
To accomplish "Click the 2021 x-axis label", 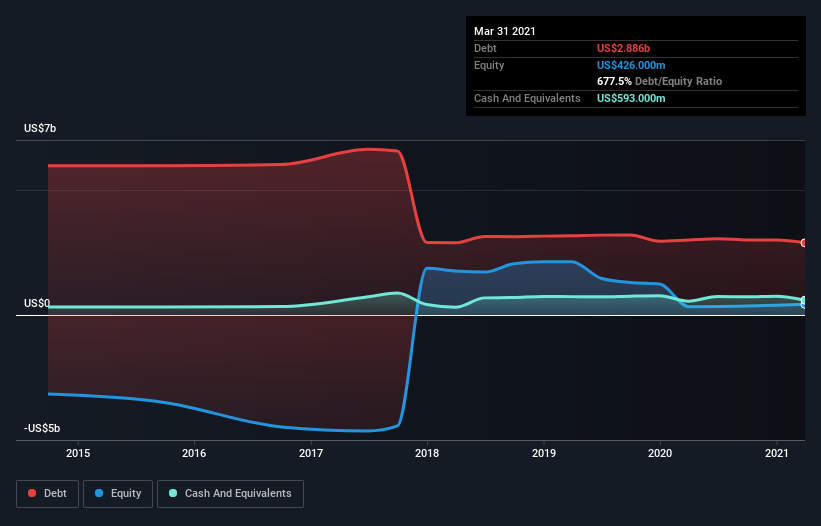I will [x=776, y=453].
